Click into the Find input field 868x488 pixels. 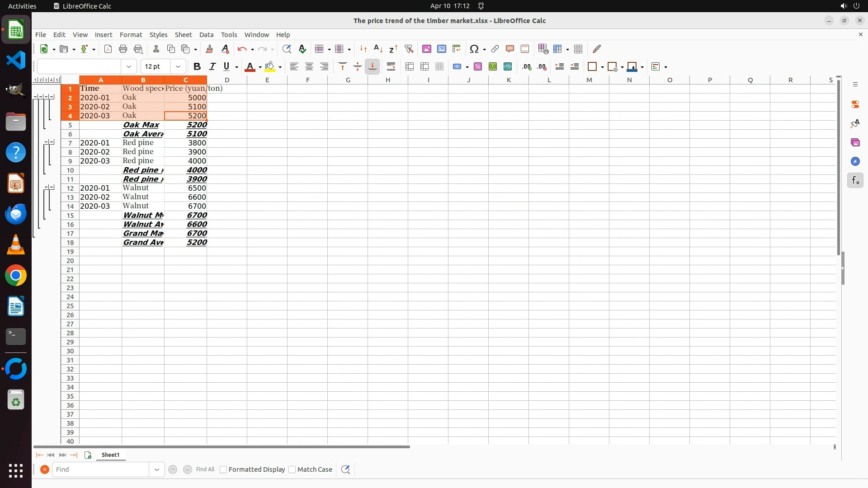tap(100, 469)
